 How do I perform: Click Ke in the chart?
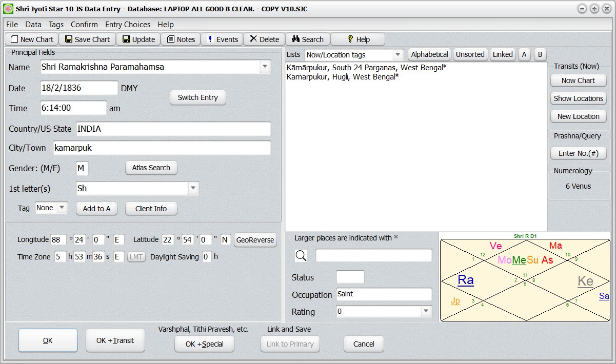coord(585,280)
